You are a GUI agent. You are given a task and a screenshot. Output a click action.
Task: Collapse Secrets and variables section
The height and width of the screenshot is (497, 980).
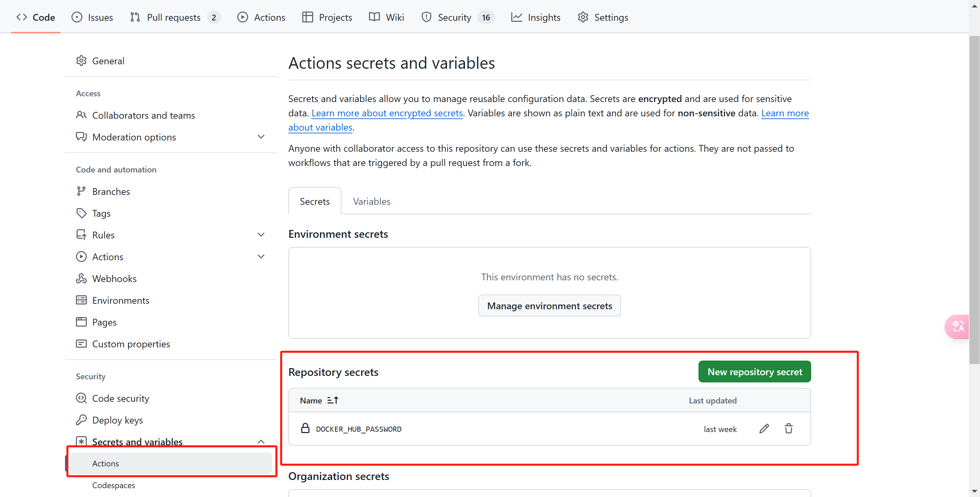tap(261, 442)
